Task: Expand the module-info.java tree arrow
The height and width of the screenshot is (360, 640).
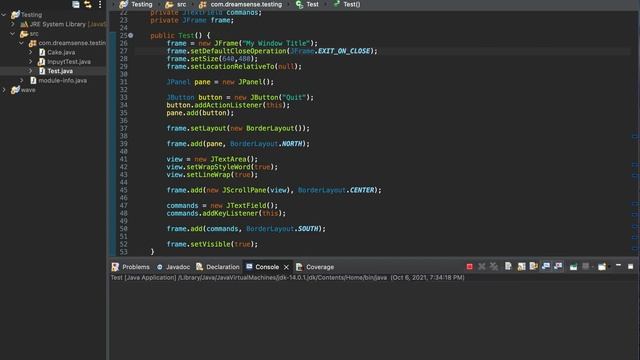Action: click(22, 80)
